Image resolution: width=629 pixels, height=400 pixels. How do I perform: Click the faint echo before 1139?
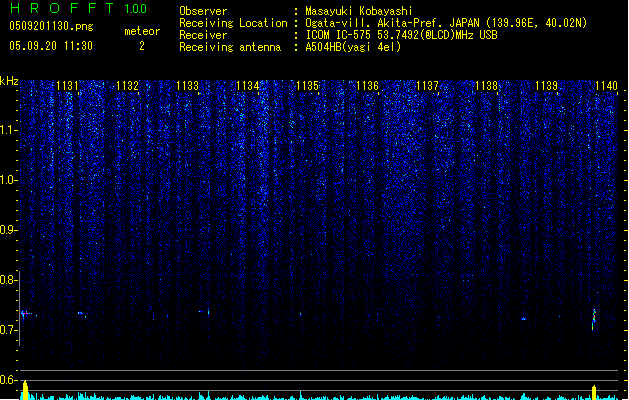tap(523, 319)
